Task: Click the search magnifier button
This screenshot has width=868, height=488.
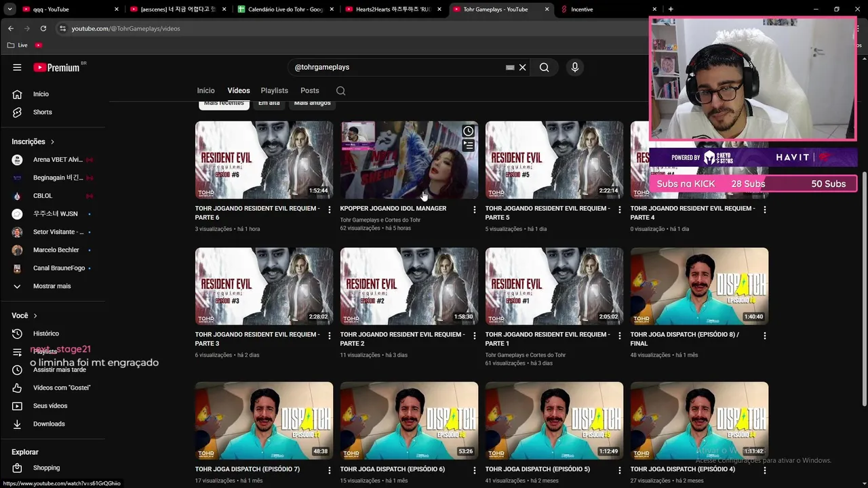Action: pos(544,67)
